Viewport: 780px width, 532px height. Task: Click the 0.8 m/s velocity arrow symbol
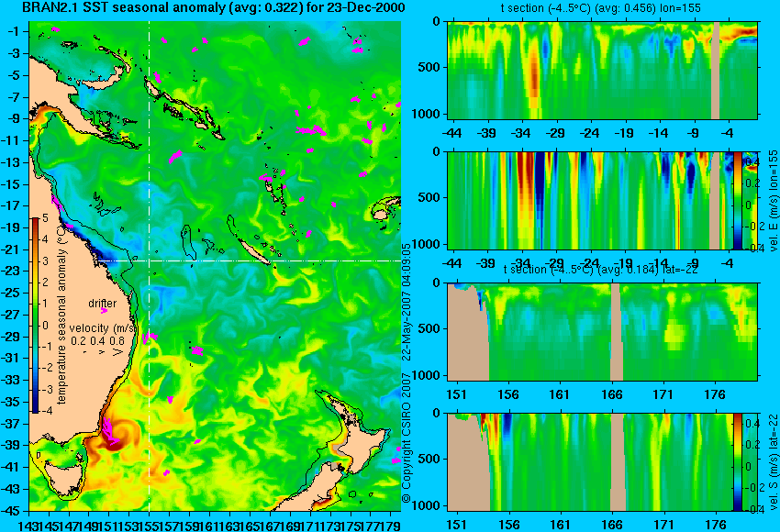coord(118,352)
